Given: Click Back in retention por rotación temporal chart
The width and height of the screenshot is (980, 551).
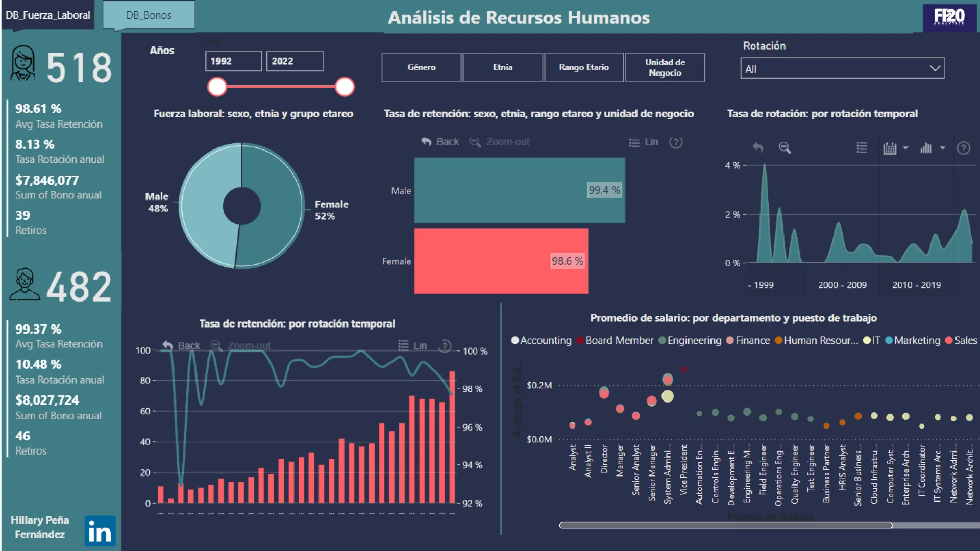Looking at the screenshot, I should (181, 345).
